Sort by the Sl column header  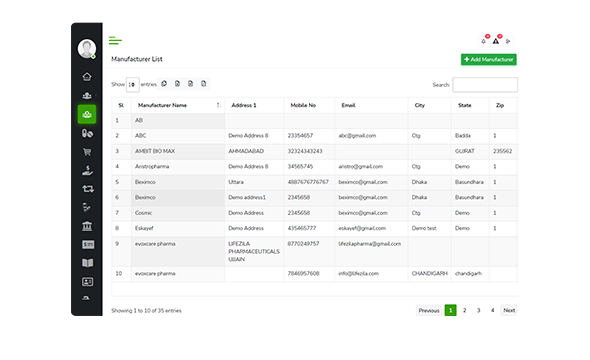tap(121, 105)
